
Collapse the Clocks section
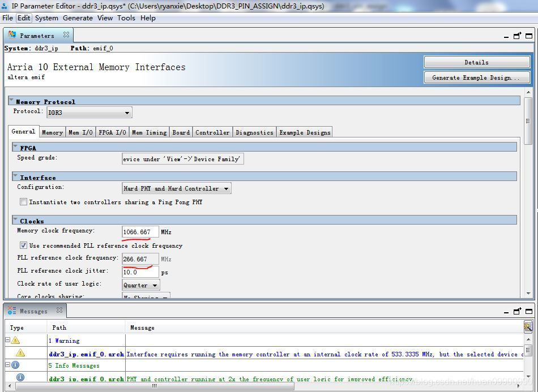coord(15,219)
